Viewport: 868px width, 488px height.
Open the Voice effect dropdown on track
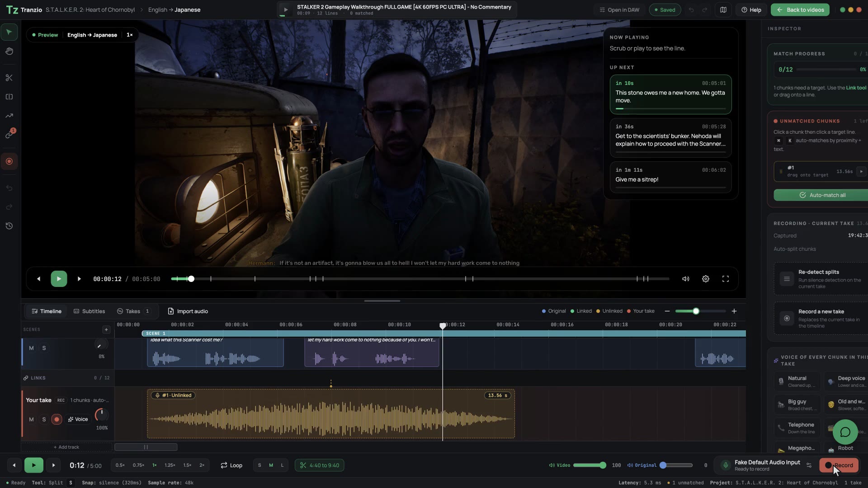(78, 419)
